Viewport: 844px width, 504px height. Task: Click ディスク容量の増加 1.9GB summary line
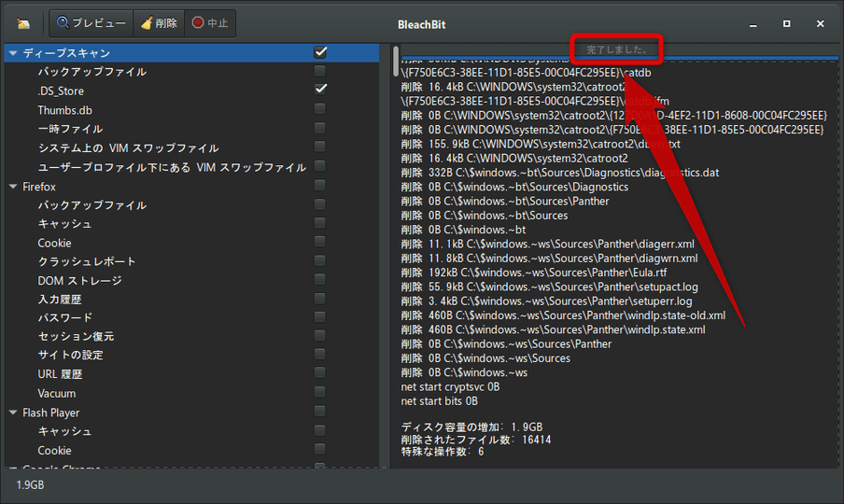[x=471, y=427]
